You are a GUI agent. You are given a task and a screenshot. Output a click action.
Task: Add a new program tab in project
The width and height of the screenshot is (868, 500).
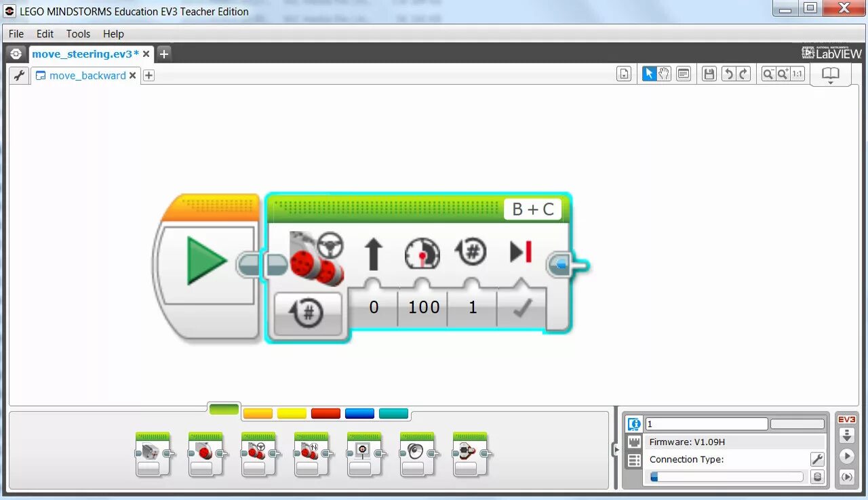coord(149,76)
